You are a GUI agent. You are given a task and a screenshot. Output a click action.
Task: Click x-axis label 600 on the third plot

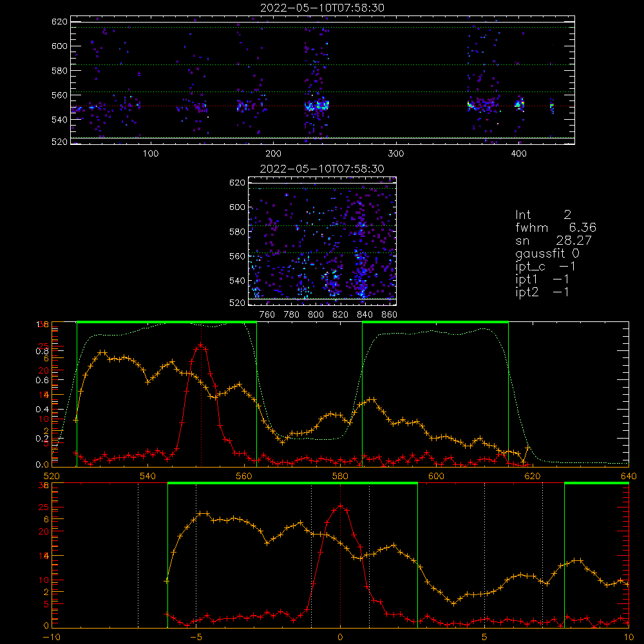436,477
